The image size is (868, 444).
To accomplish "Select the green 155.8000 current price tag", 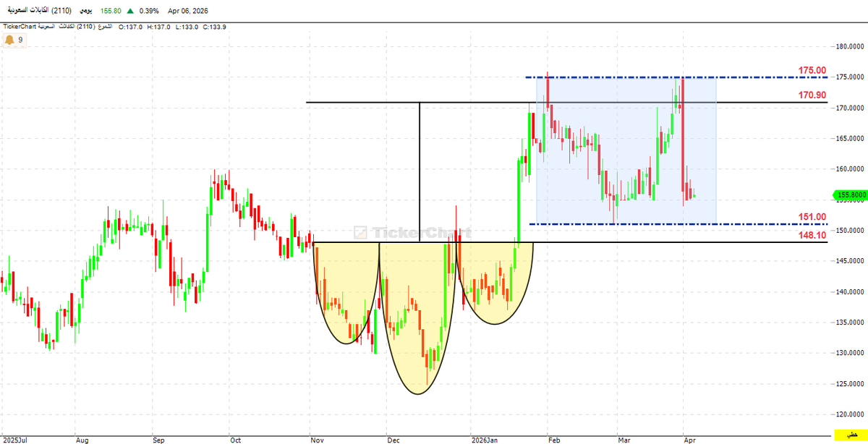I will [x=850, y=195].
